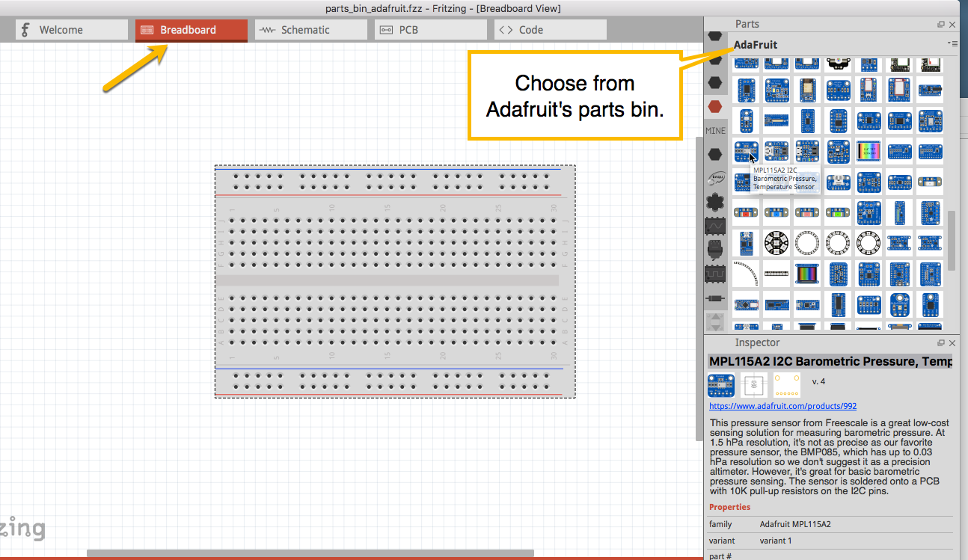The height and width of the screenshot is (560, 968).
Task: Click the canvas horizontal scrollbar handle
Action: tap(310, 554)
